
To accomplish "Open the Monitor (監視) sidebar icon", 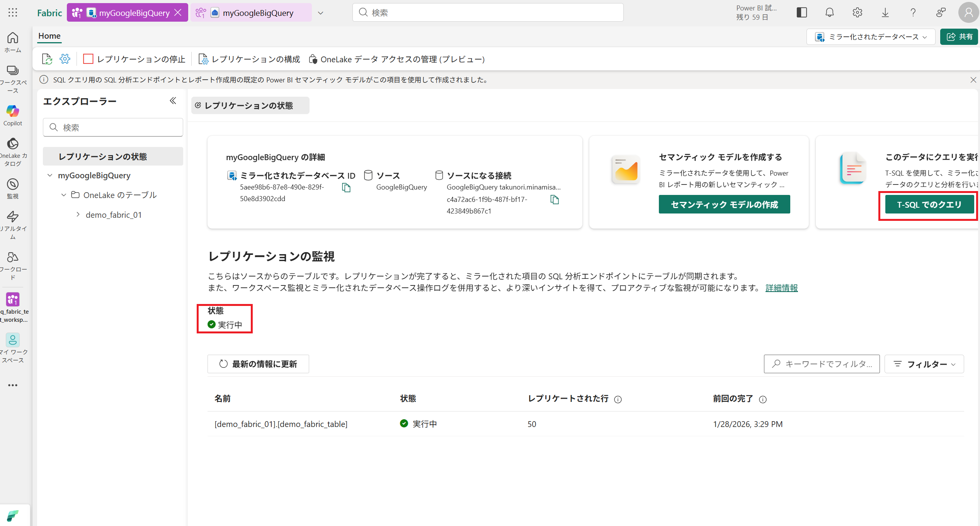I will [13, 184].
